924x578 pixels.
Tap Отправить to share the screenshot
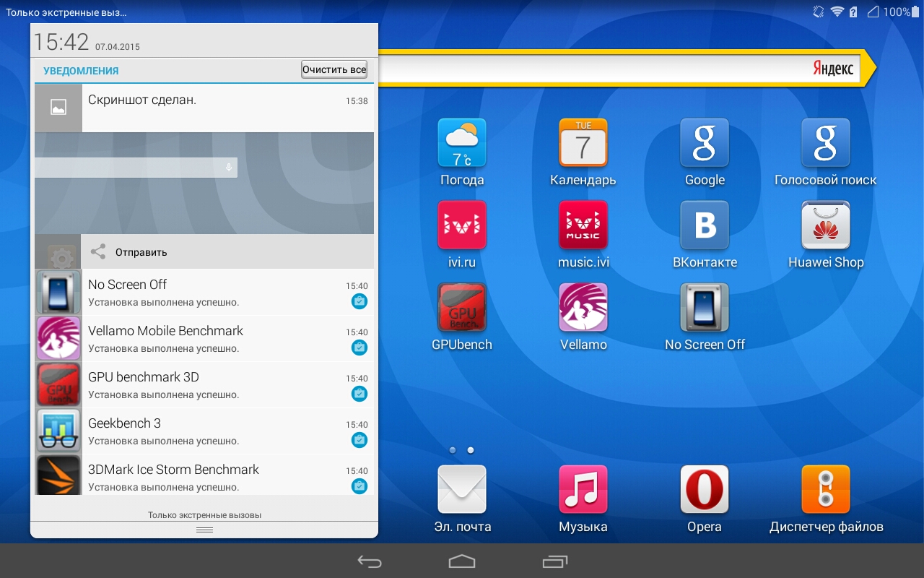[x=141, y=252]
